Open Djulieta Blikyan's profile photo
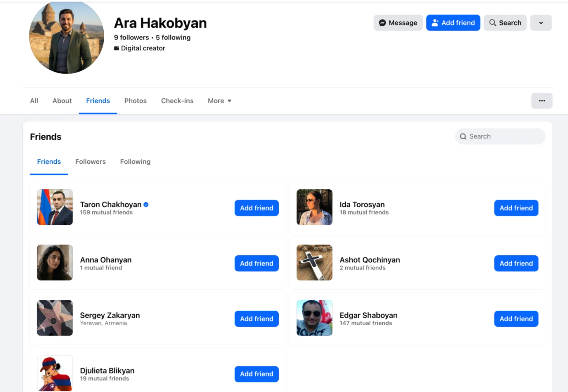 point(55,373)
